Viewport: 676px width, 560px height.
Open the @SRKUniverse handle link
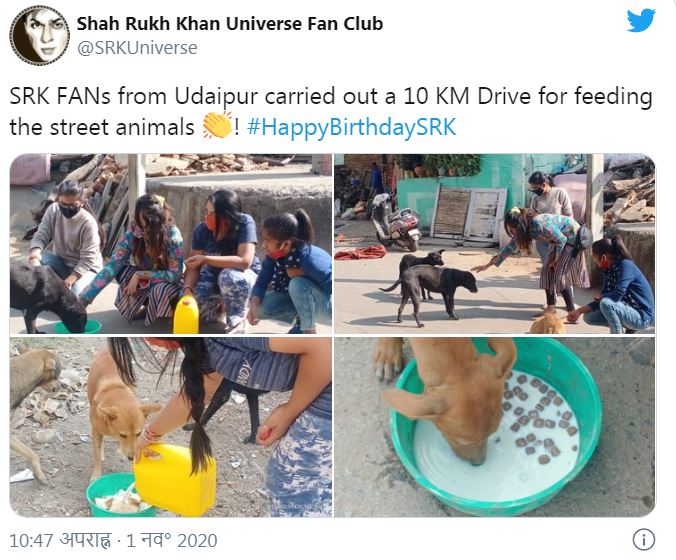(x=137, y=48)
